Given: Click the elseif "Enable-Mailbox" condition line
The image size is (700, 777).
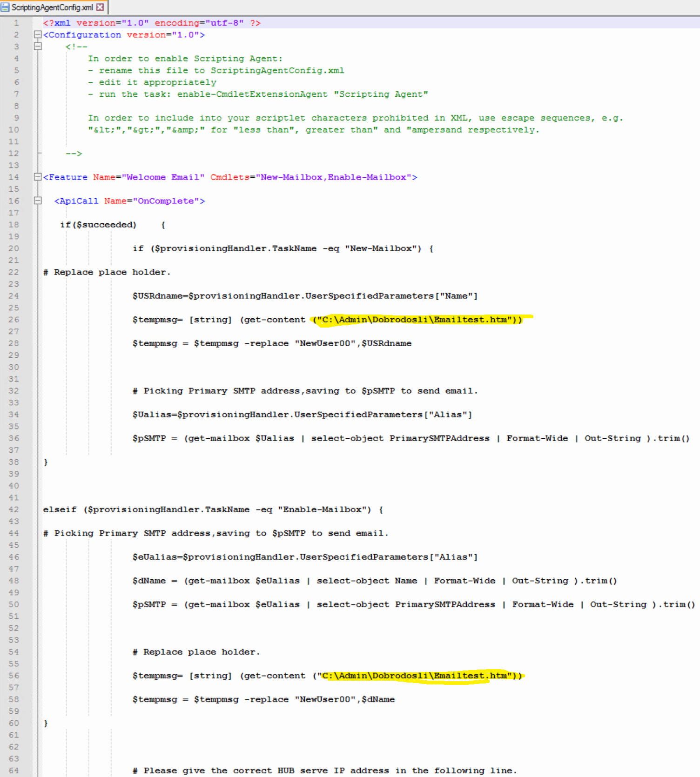Looking at the screenshot, I should point(213,509).
